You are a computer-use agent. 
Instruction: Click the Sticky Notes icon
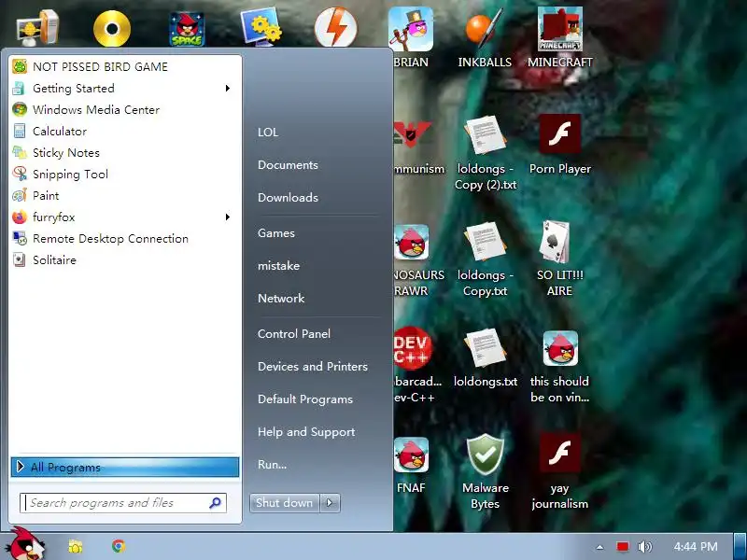pyautogui.click(x=20, y=152)
